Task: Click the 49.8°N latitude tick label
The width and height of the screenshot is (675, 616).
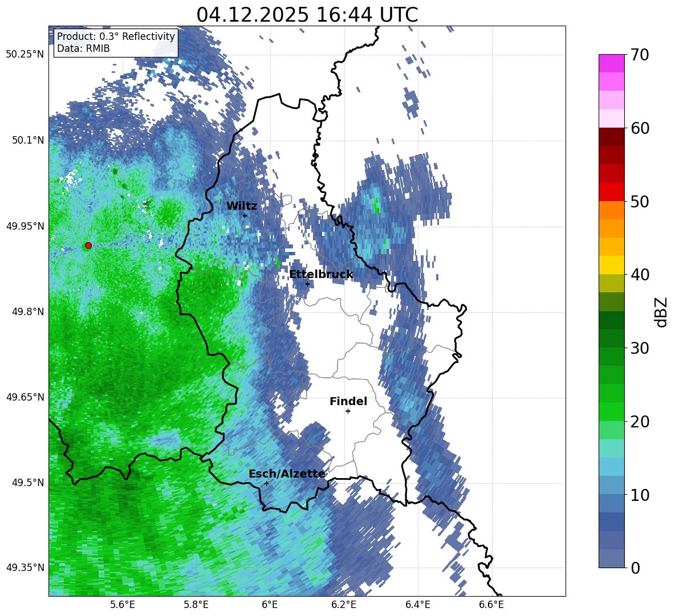Action: 27,312
